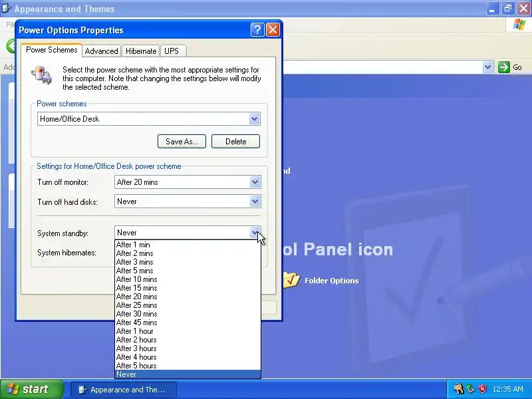The height and width of the screenshot is (399, 532).
Task: Click the Save As... button
Action: [182, 142]
